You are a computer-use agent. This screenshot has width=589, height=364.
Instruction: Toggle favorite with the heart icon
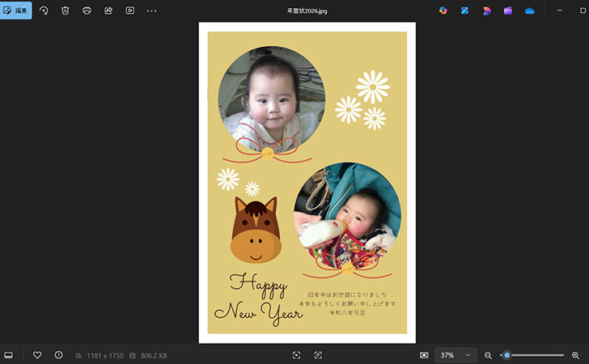click(x=37, y=355)
